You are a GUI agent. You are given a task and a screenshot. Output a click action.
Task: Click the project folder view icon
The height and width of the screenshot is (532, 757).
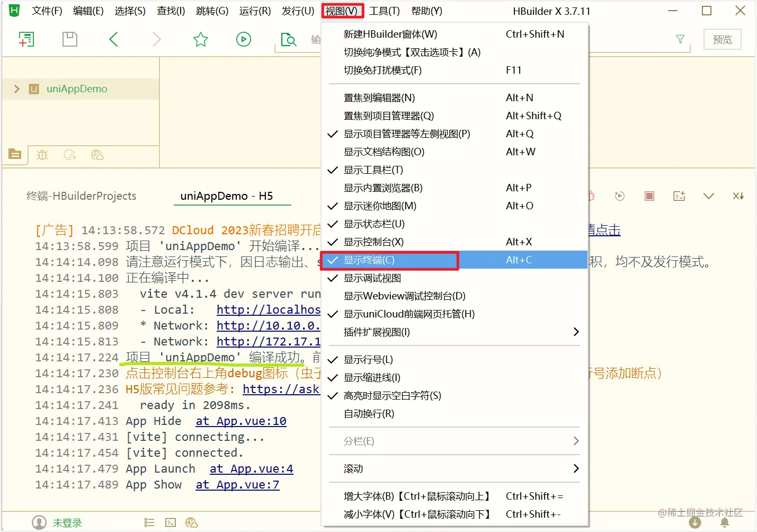(15, 155)
